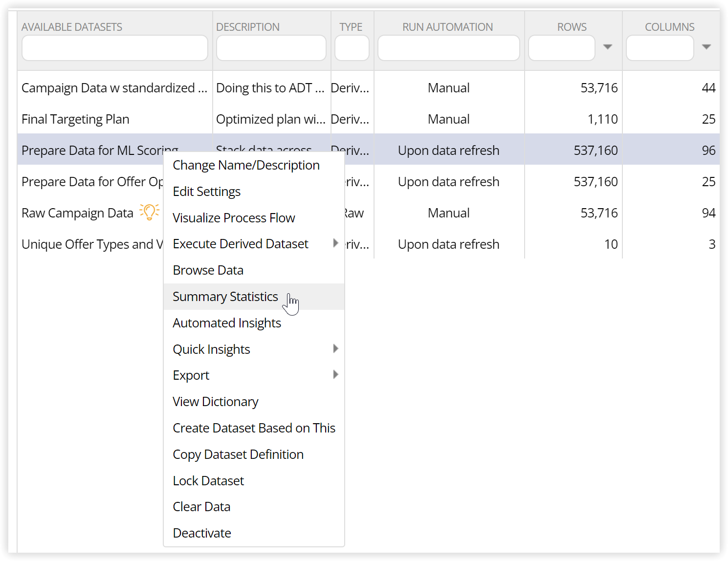The image size is (728, 561).
Task: Open the ROWS filter dropdown arrow
Action: pyautogui.click(x=608, y=47)
